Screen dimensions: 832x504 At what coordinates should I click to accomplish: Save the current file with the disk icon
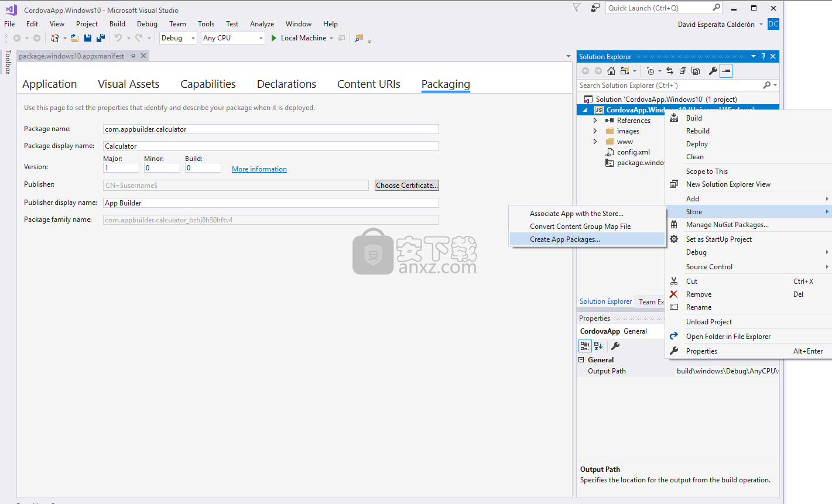pos(88,38)
